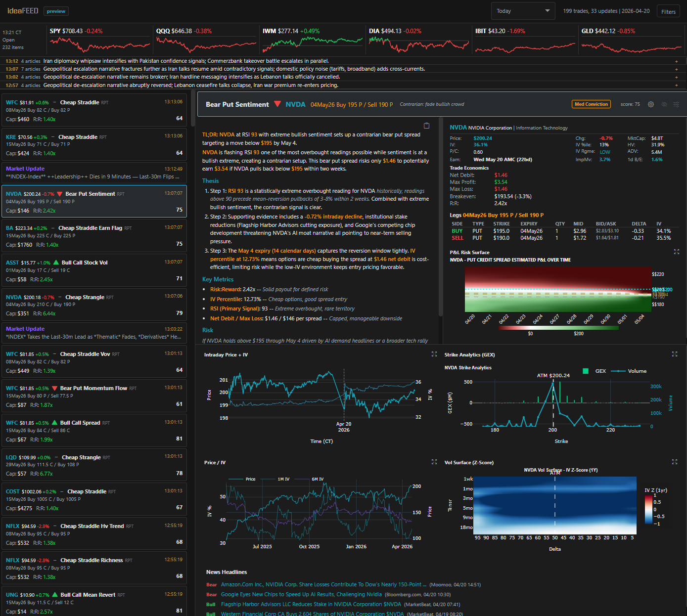
Task: Click red triangle on WFC Bear Put Momentum Flow card
Action: 54,388
